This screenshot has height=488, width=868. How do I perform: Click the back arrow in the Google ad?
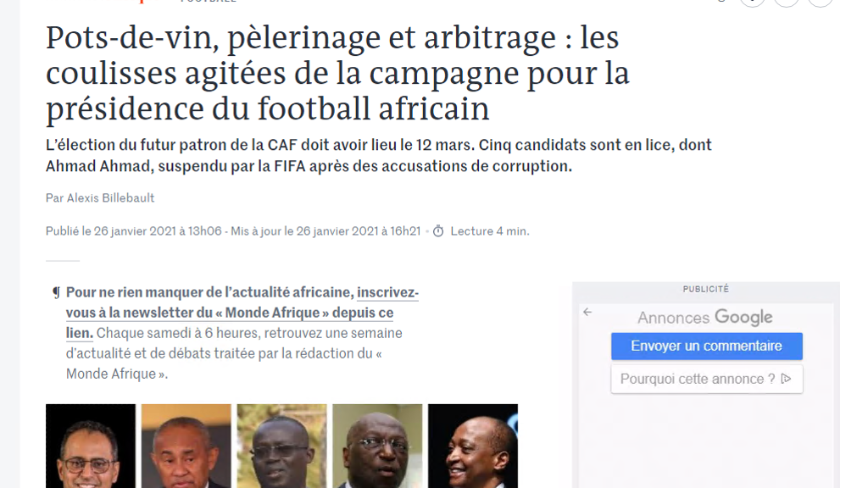click(x=587, y=313)
